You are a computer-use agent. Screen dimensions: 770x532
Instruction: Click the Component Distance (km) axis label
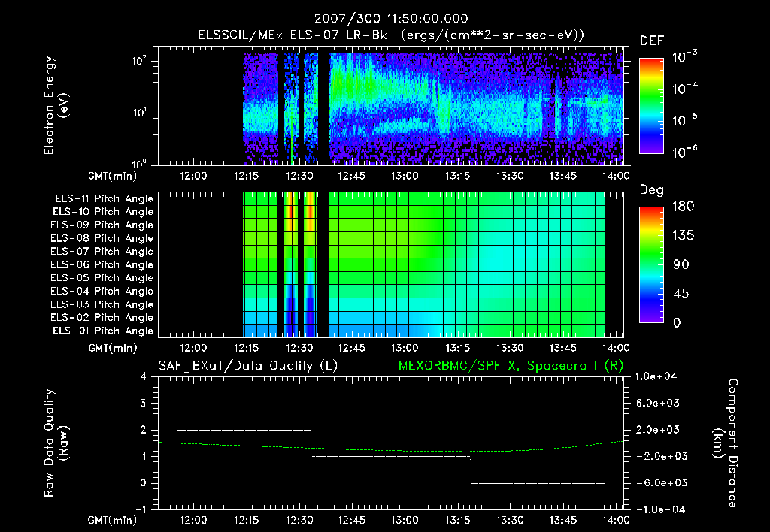[x=726, y=443]
